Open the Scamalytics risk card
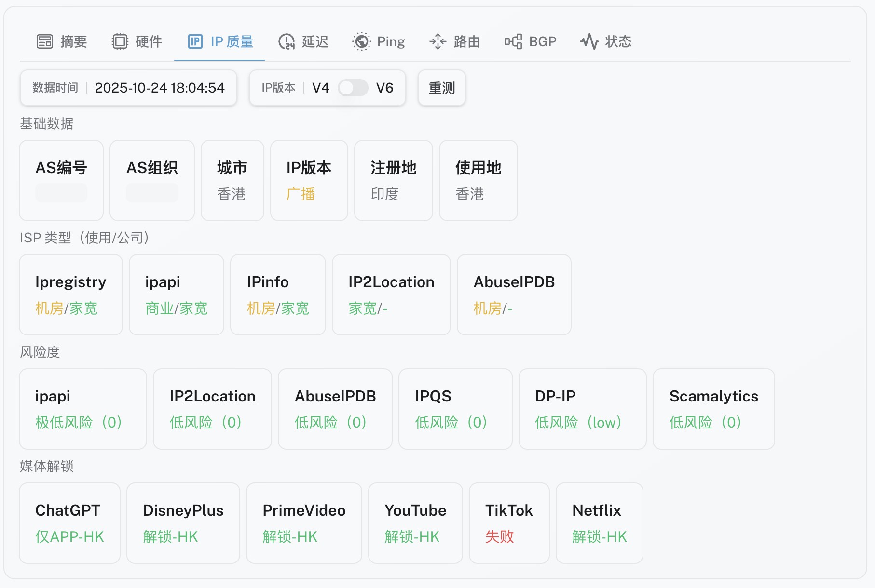 coord(713,409)
